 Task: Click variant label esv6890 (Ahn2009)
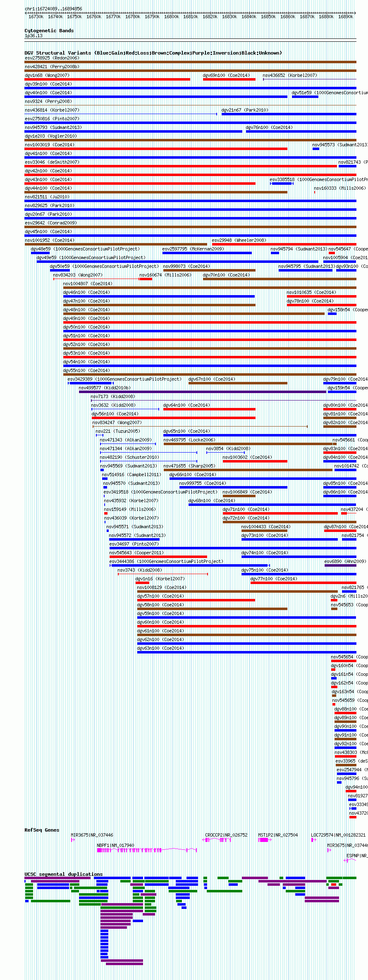click(345, 561)
